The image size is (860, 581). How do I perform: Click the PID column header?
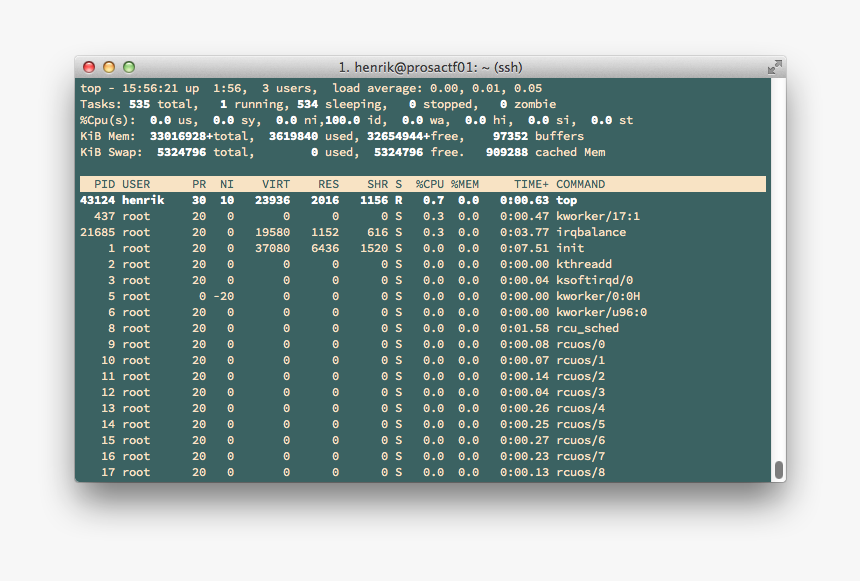(104, 184)
